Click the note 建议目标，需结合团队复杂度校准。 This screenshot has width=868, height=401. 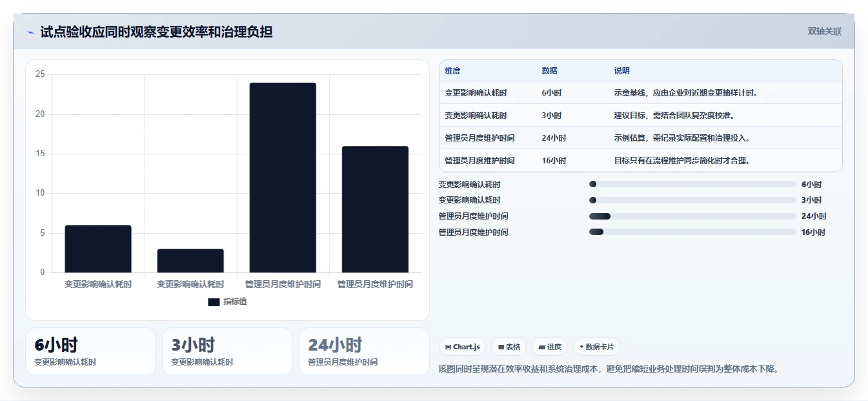point(674,116)
